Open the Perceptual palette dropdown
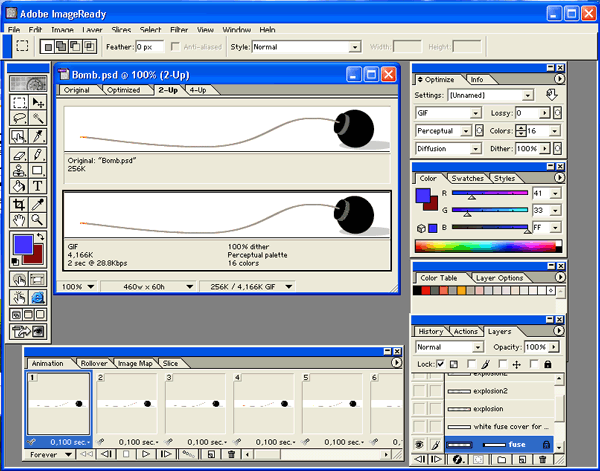The width and height of the screenshot is (600, 471). point(443,131)
